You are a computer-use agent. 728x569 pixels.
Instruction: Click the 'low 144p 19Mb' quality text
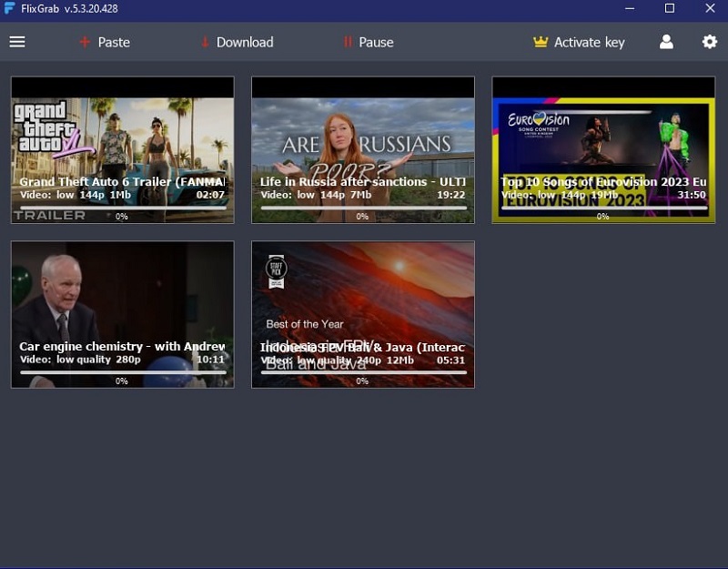pos(578,195)
